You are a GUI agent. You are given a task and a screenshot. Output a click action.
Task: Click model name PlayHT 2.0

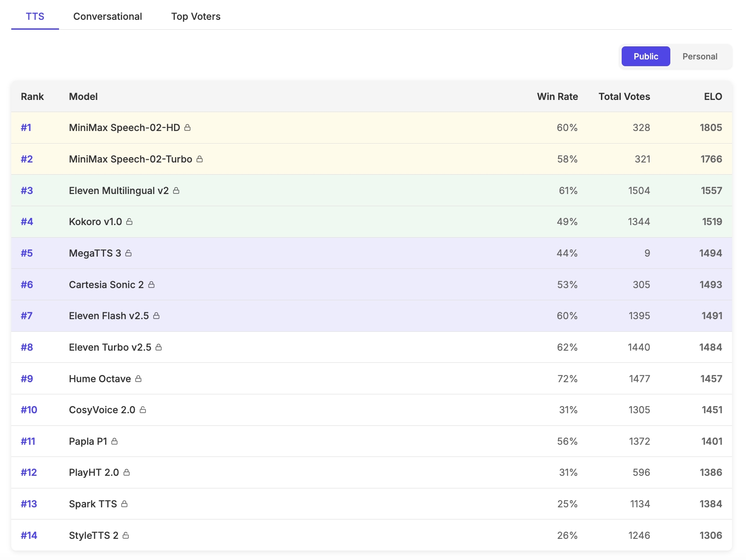pos(94,472)
